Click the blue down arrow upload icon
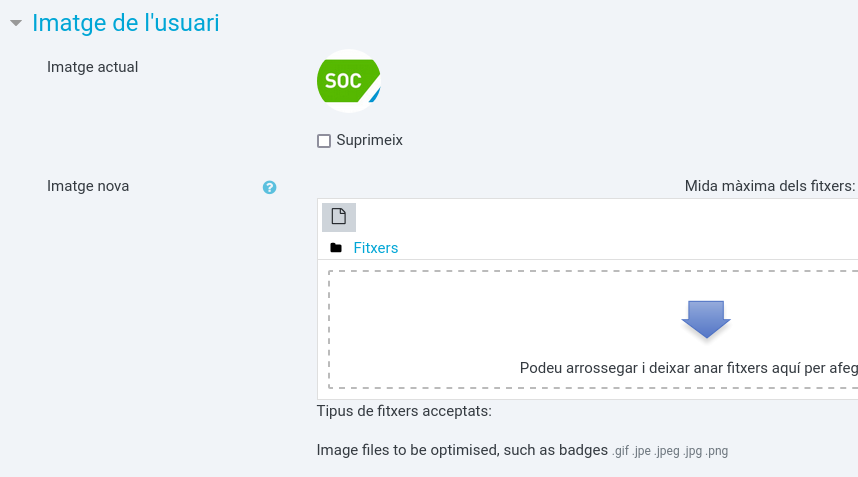Image resolution: width=858 pixels, height=477 pixels. [706, 319]
